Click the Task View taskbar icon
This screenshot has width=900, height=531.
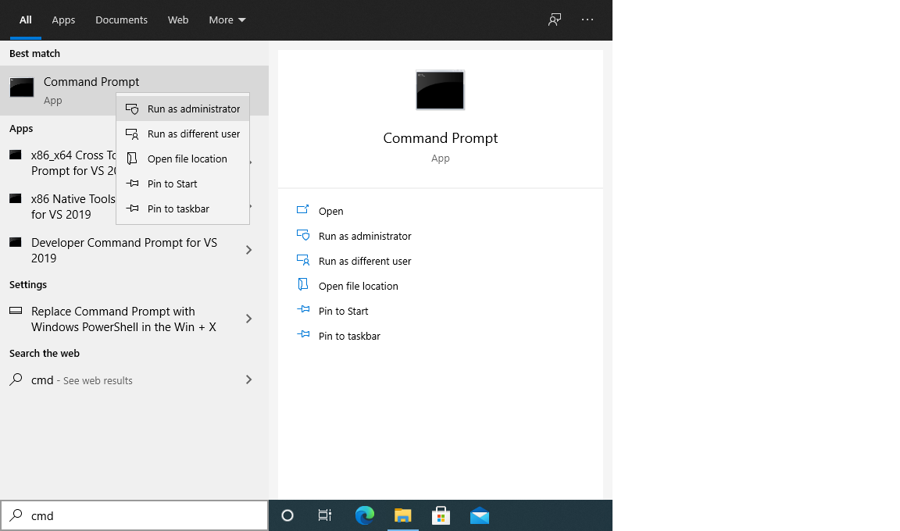coord(325,516)
